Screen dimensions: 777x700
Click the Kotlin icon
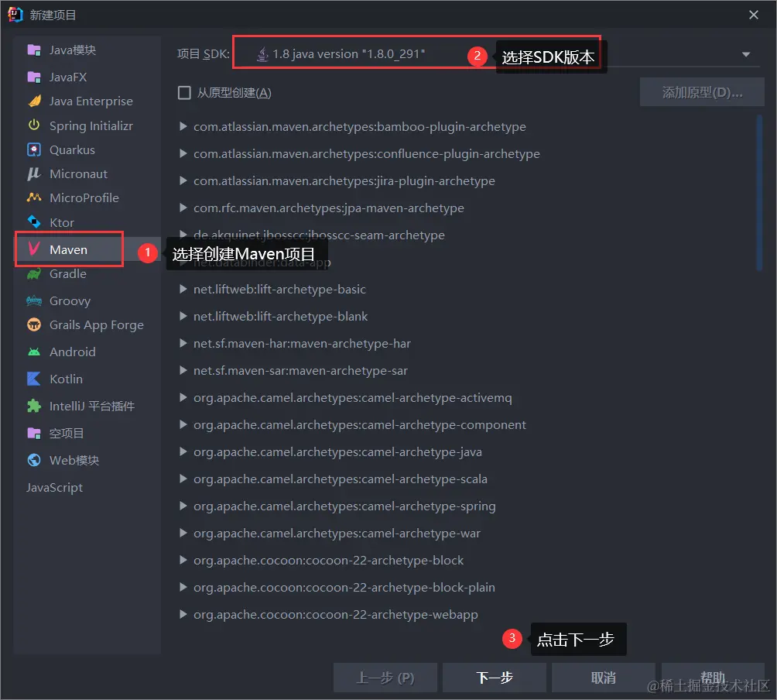point(34,379)
